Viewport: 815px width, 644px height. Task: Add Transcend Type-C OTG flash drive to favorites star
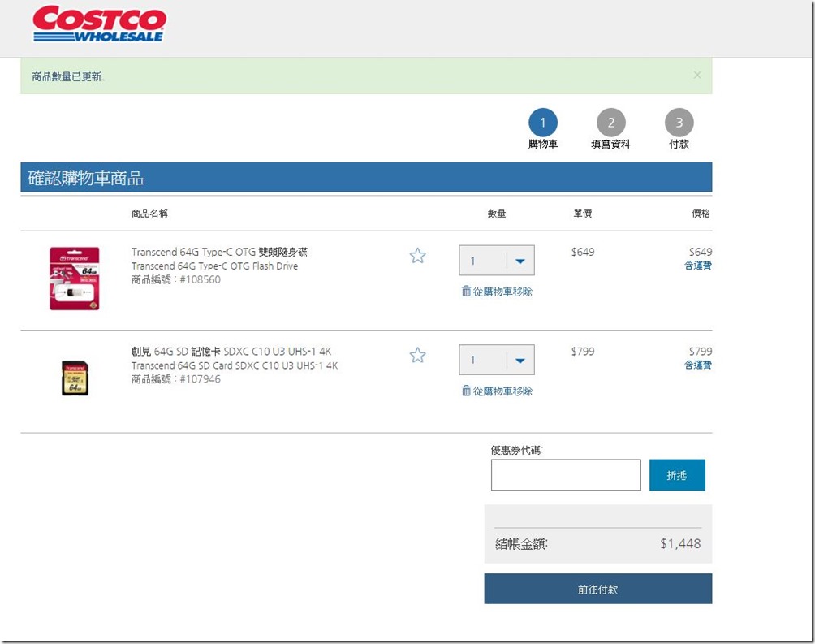click(417, 256)
